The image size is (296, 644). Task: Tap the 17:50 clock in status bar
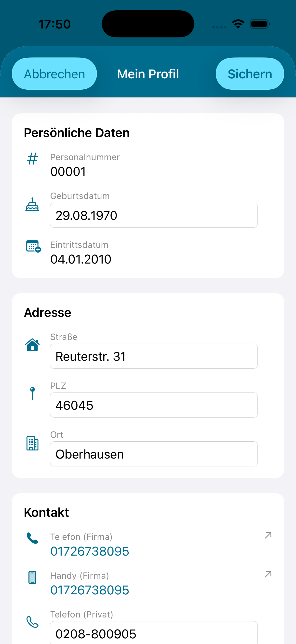pos(55,24)
